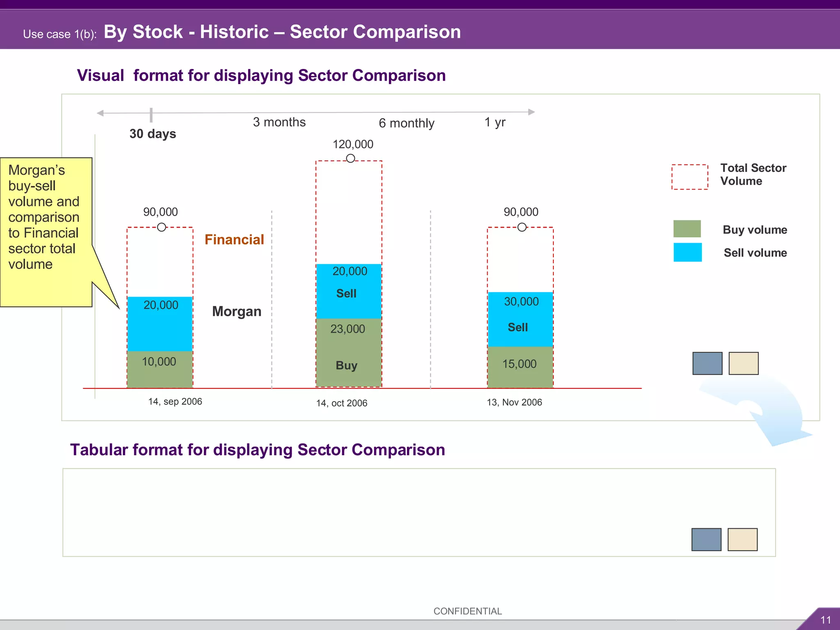Click the circle marker above the 14, sep 2006 bar
Screen dimensions: 840x630
[x=162, y=227]
